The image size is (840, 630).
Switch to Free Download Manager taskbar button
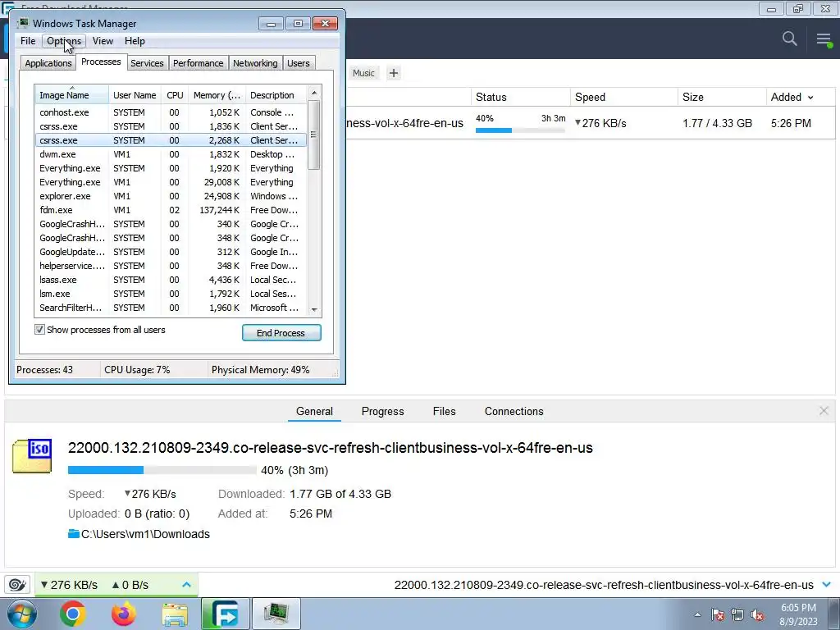pyautogui.click(x=225, y=614)
